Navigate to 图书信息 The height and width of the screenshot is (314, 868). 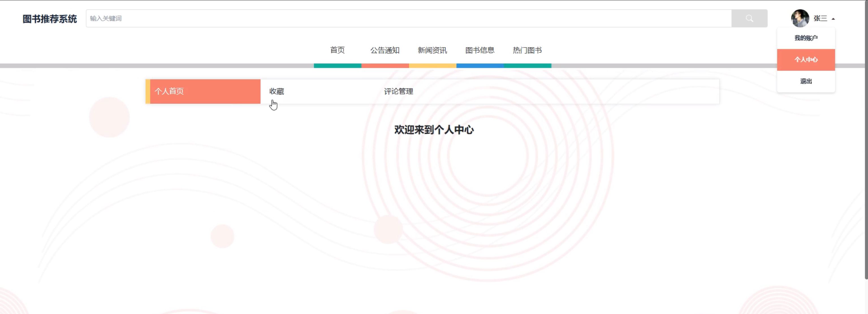click(480, 50)
